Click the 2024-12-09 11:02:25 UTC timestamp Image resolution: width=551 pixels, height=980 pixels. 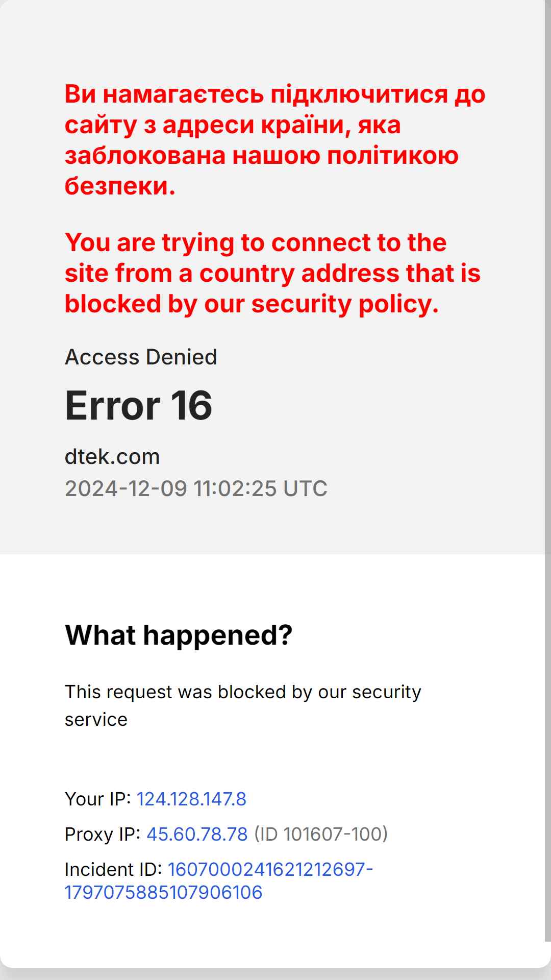click(x=196, y=488)
